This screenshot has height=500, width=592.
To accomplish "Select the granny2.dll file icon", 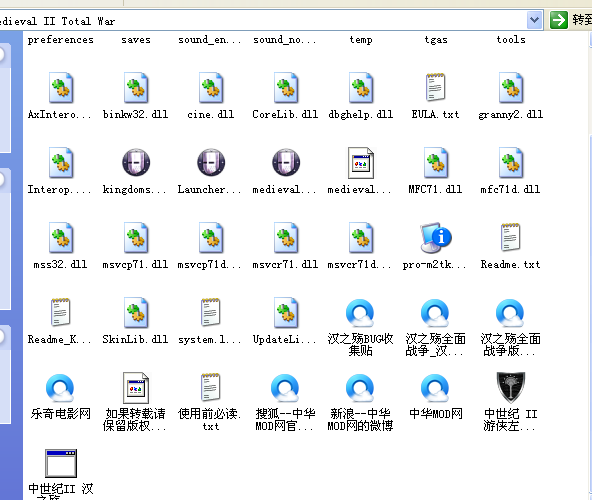I will pyautogui.click(x=511, y=88).
